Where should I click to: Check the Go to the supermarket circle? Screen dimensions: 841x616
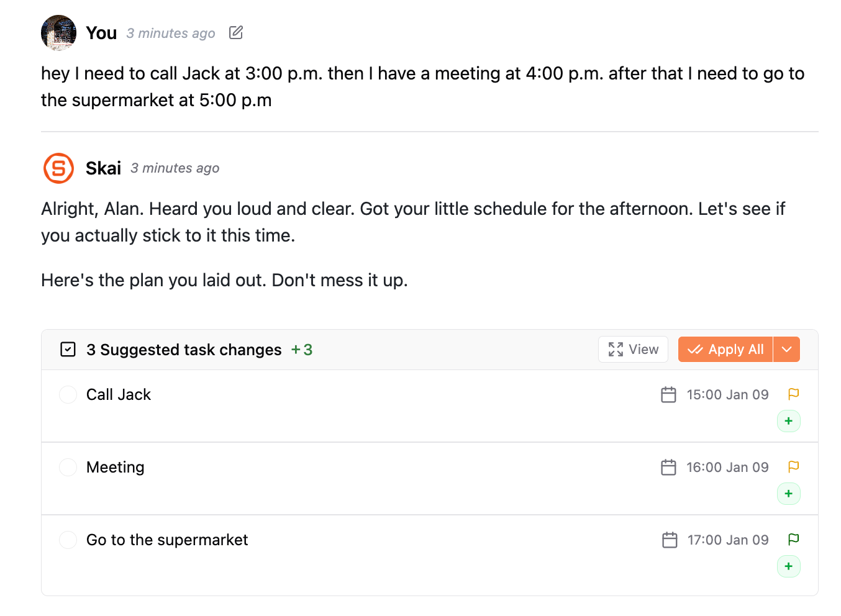tap(68, 540)
